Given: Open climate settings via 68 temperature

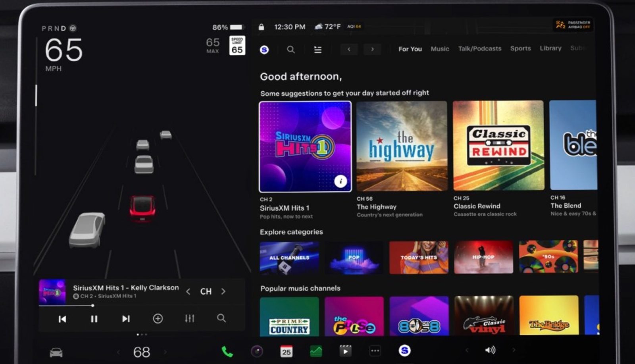Looking at the screenshot, I should point(142,352).
